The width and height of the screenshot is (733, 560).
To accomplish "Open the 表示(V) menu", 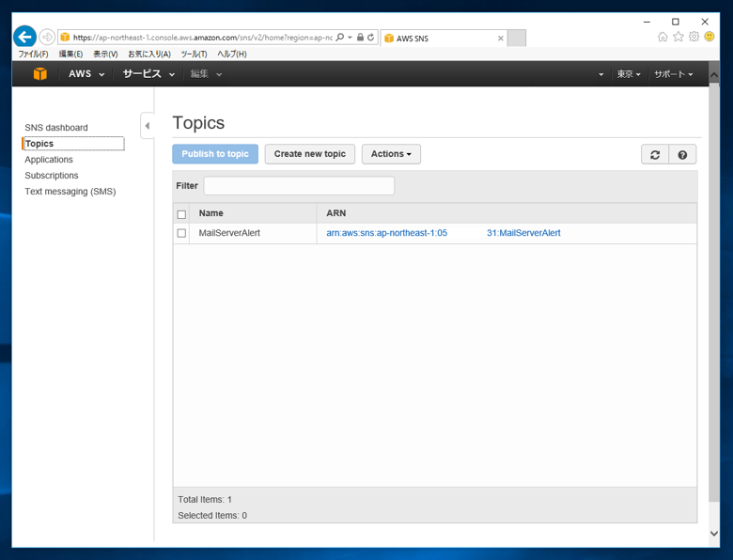I will [x=105, y=54].
